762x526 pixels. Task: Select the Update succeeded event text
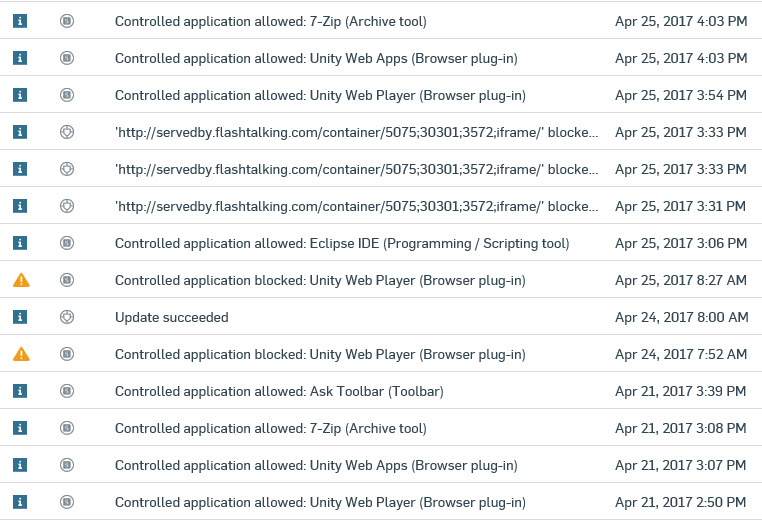(x=172, y=317)
